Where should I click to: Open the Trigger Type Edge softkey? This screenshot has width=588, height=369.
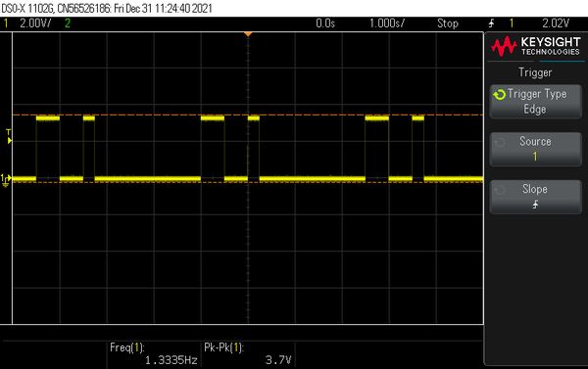point(535,102)
